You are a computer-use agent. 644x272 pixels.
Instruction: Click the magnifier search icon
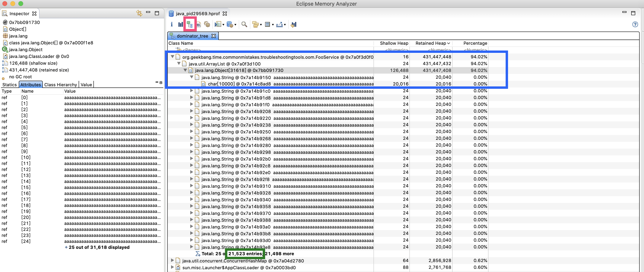244,24
